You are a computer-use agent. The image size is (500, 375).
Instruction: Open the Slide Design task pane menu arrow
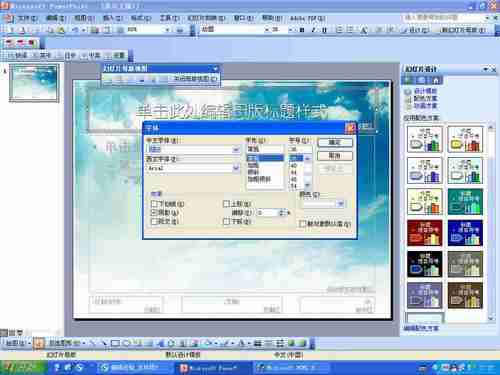point(485,69)
